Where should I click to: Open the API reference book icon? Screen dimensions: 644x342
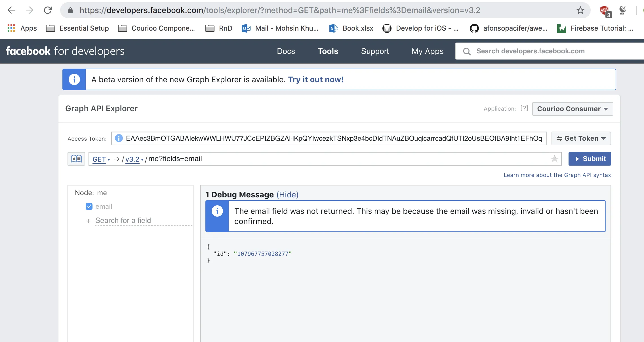coord(76,159)
